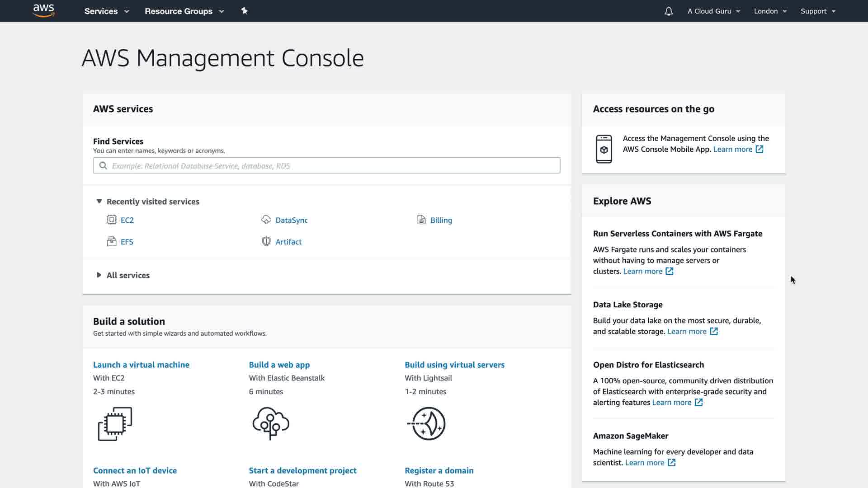The image size is (868, 488).
Task: Click the Billing document icon
Action: point(421,220)
